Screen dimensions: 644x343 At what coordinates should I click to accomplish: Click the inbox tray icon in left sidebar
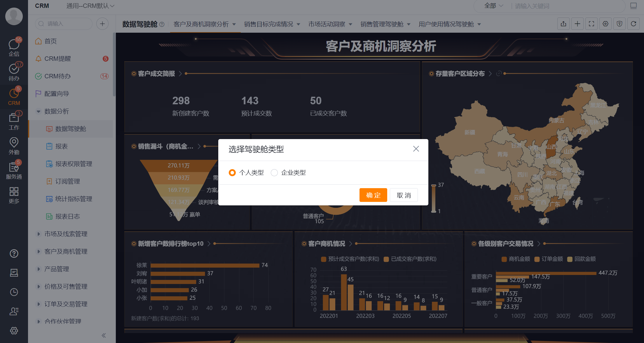click(x=14, y=273)
